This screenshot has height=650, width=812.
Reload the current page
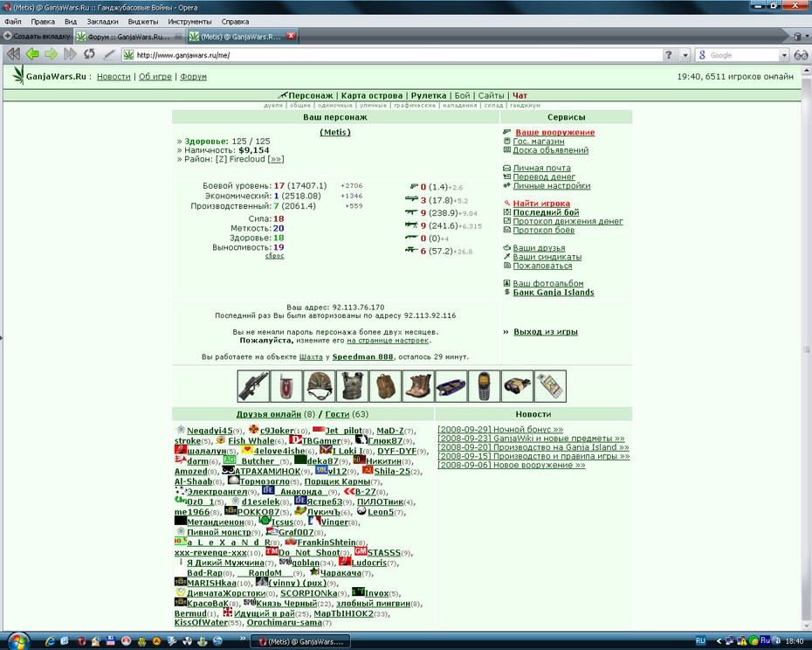(89, 54)
